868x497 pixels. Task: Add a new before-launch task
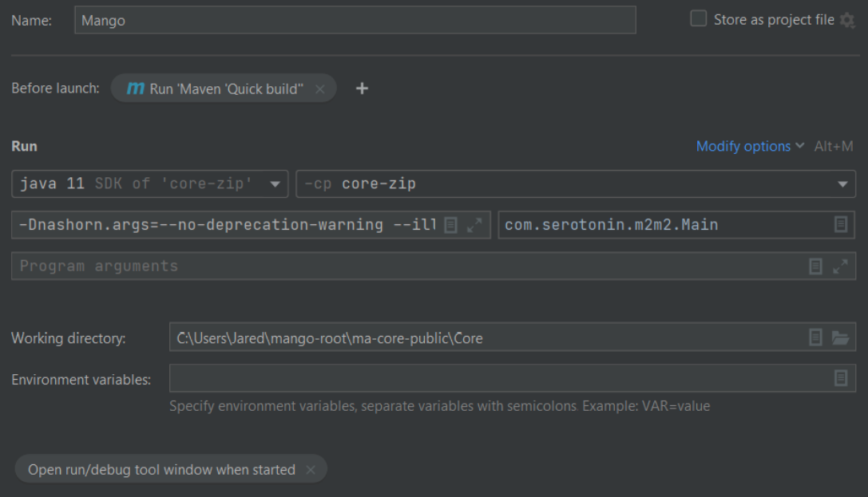coord(362,89)
